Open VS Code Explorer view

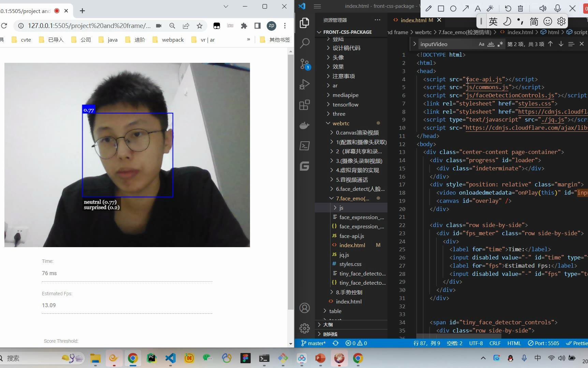[304, 23]
